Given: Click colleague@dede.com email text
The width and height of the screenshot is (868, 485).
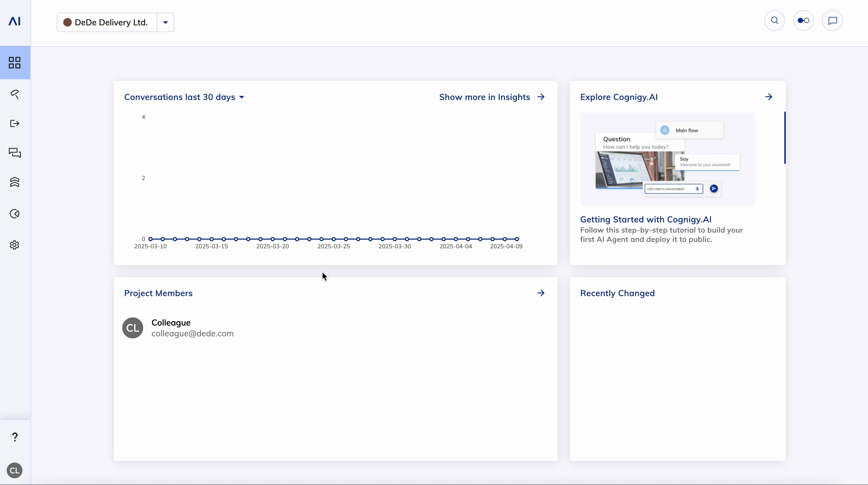Looking at the screenshot, I should coord(192,333).
